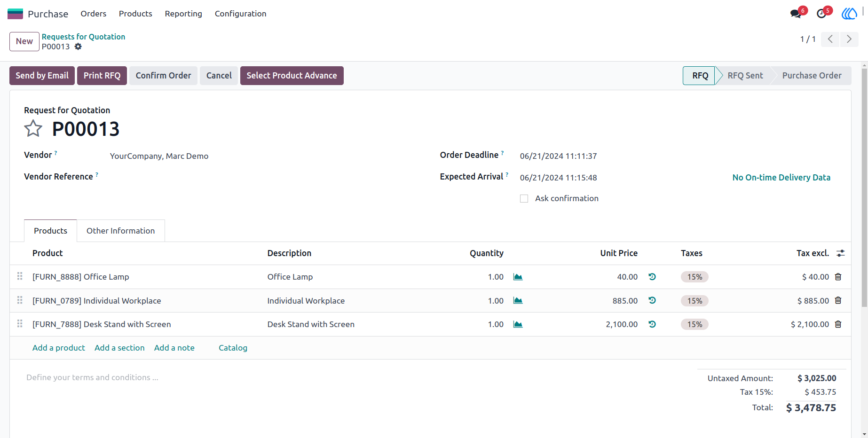Click price history icon for Office Lamp
The width and height of the screenshot is (868, 438).
(652, 277)
